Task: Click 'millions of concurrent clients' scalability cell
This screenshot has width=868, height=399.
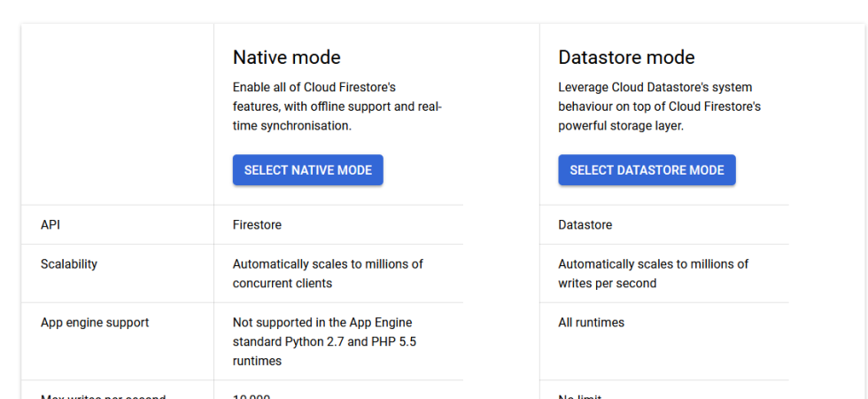Action: (328, 274)
